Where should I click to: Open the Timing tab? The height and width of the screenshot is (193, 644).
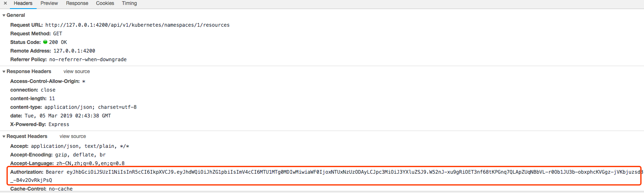tap(129, 3)
